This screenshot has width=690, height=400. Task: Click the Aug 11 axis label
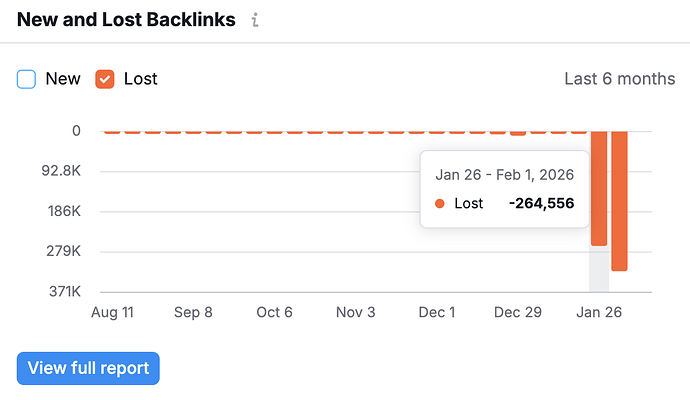click(112, 313)
